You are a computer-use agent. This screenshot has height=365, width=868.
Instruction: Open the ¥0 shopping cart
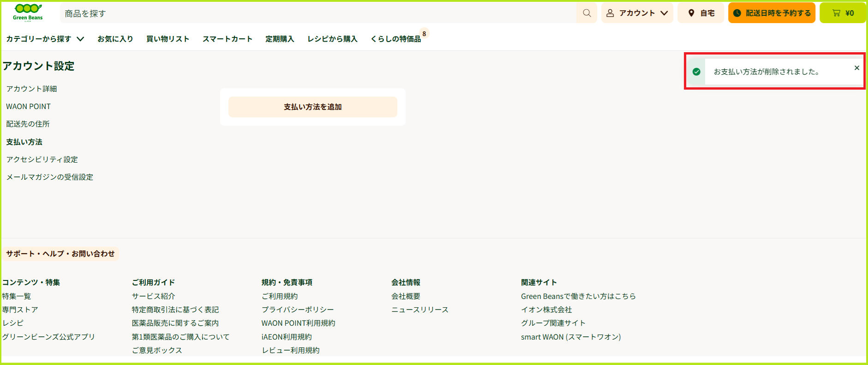tap(843, 13)
